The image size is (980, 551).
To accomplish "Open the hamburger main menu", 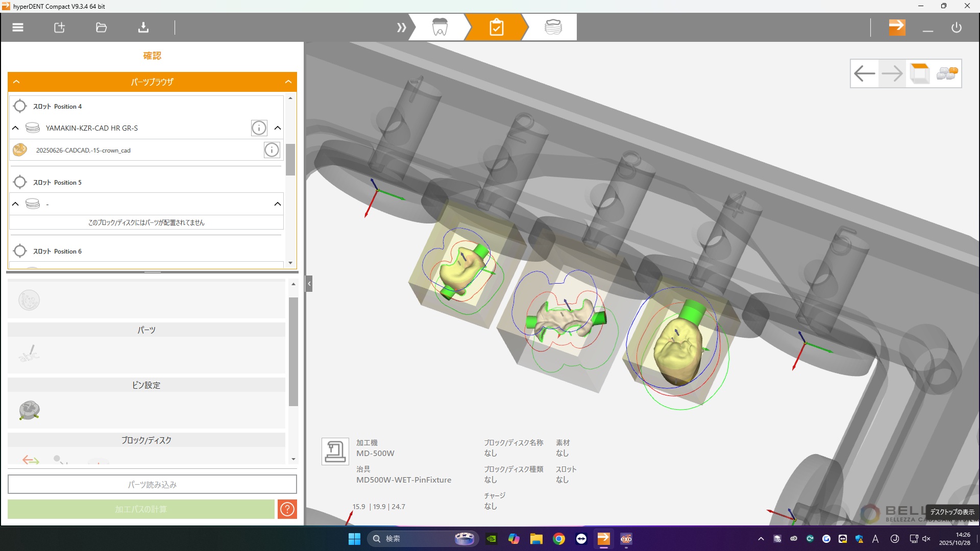I will 18,28.
